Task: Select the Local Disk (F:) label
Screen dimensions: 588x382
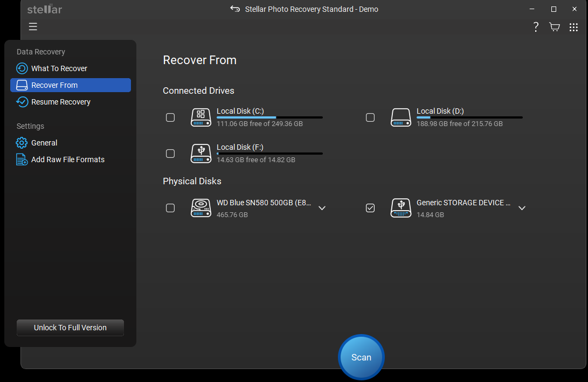Action: point(240,147)
